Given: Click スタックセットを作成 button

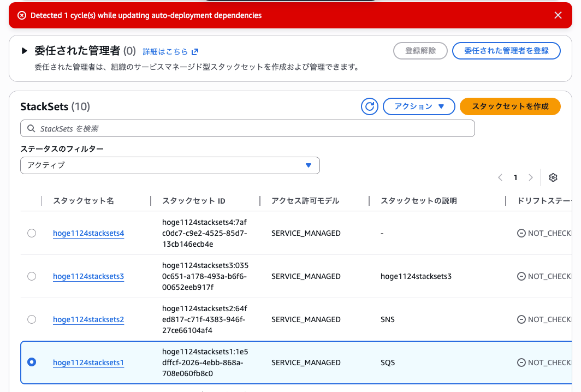Looking at the screenshot, I should tap(510, 106).
